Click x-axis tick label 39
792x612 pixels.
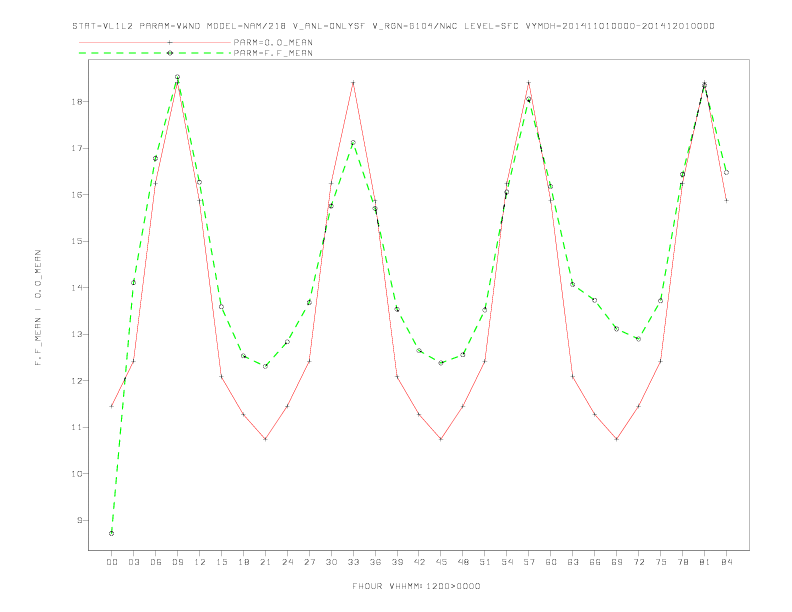(397, 562)
